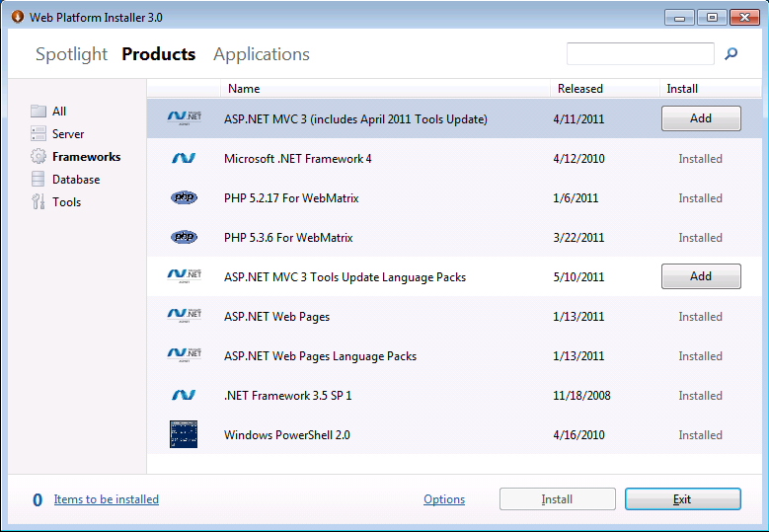Click the Web Platform Installer title bar icon
This screenshot has height=532, width=769.
(18, 17)
